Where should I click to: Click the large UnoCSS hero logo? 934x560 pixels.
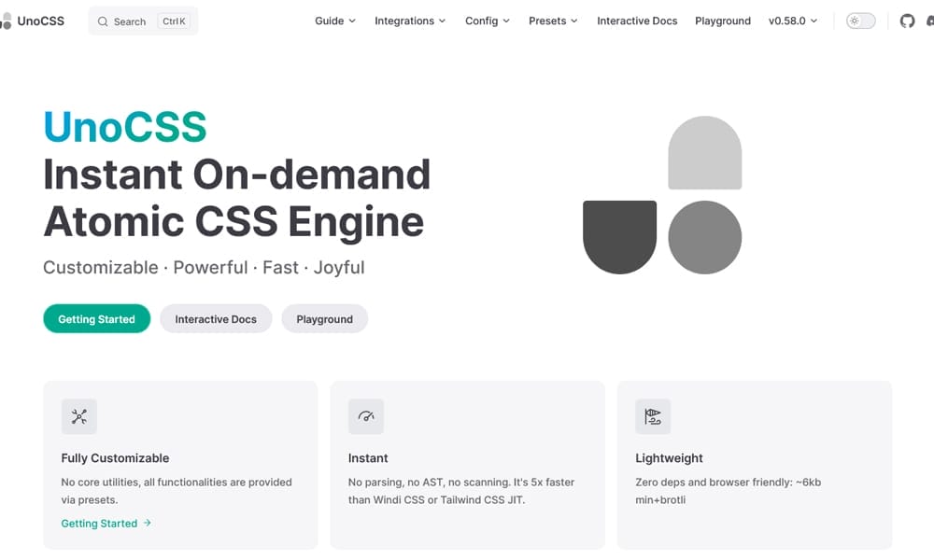(662, 195)
